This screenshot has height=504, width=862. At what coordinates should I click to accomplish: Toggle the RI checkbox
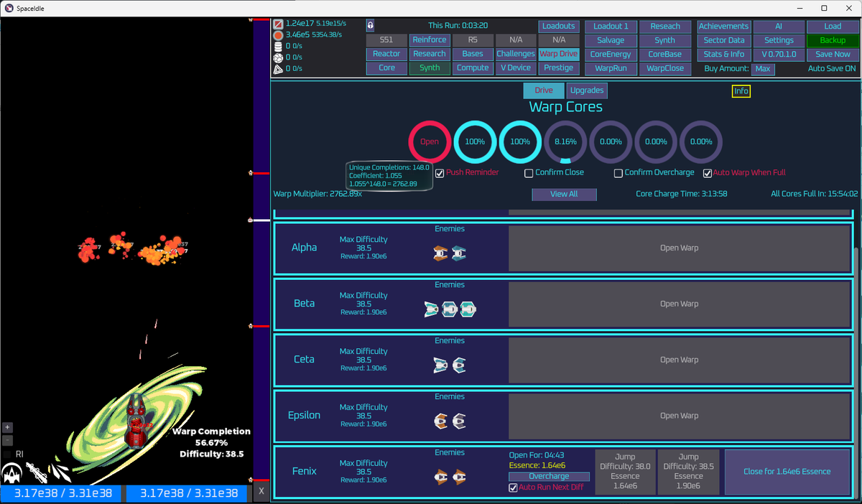(7, 454)
